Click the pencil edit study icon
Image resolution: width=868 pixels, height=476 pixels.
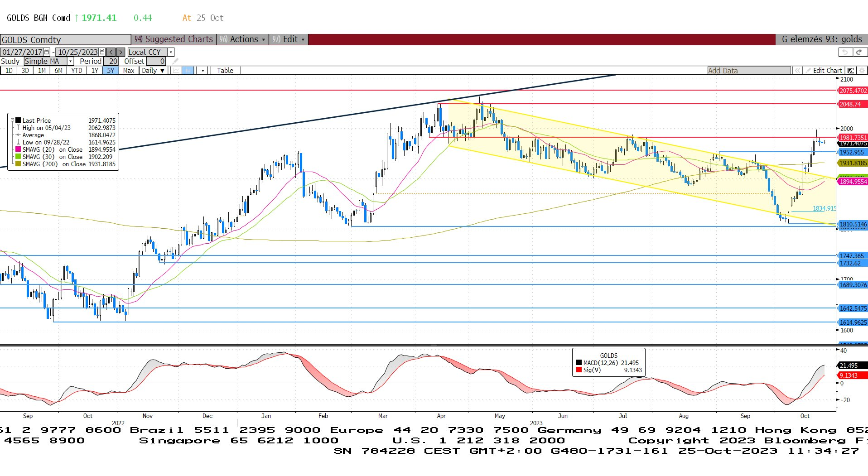pyautogui.click(x=175, y=61)
